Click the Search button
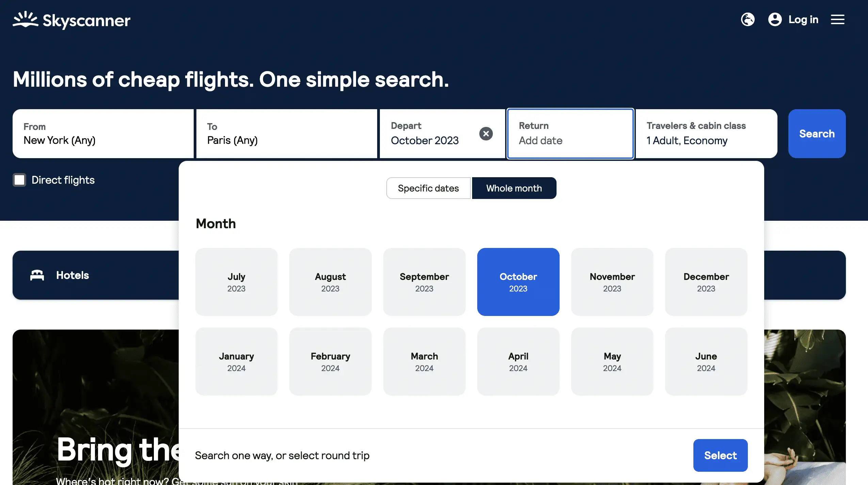868x485 pixels. pos(817,133)
